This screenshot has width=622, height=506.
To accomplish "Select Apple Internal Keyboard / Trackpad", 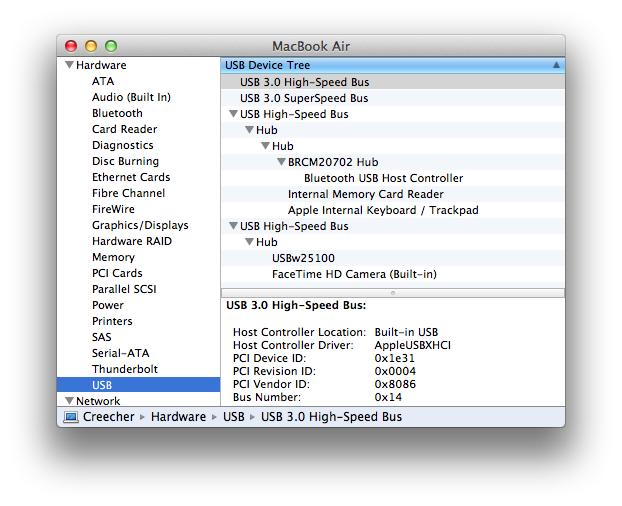I will click(383, 210).
